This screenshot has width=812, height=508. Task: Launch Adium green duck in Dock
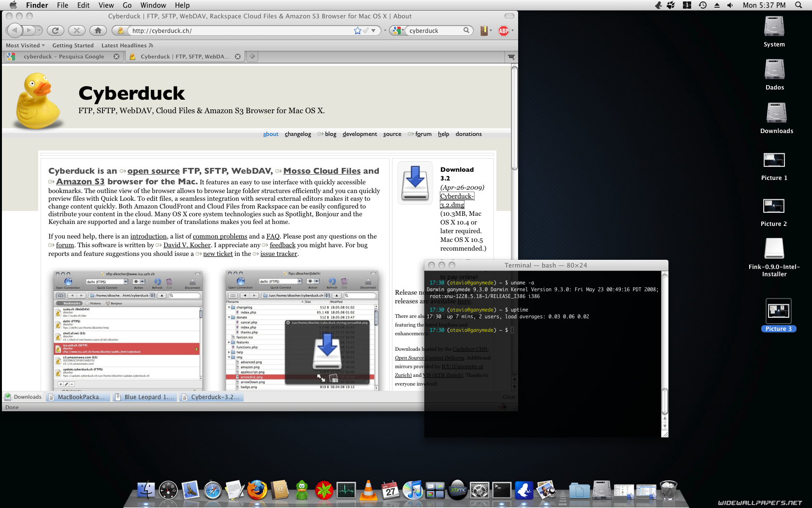coord(302,490)
